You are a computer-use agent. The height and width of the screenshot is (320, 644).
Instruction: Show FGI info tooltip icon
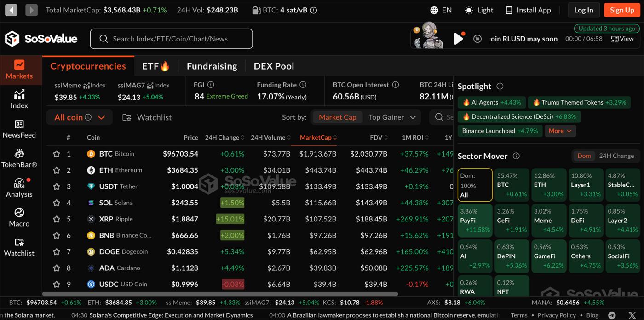(211, 85)
